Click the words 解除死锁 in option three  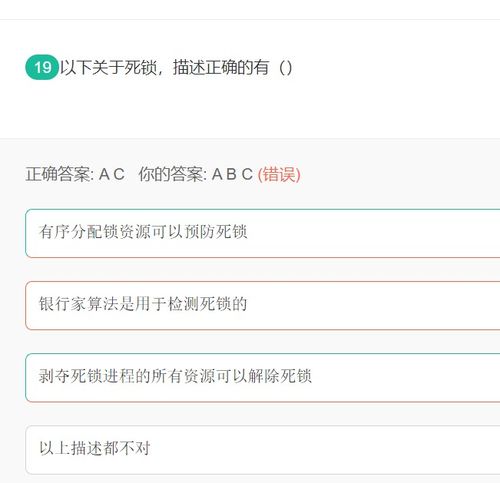280,376
